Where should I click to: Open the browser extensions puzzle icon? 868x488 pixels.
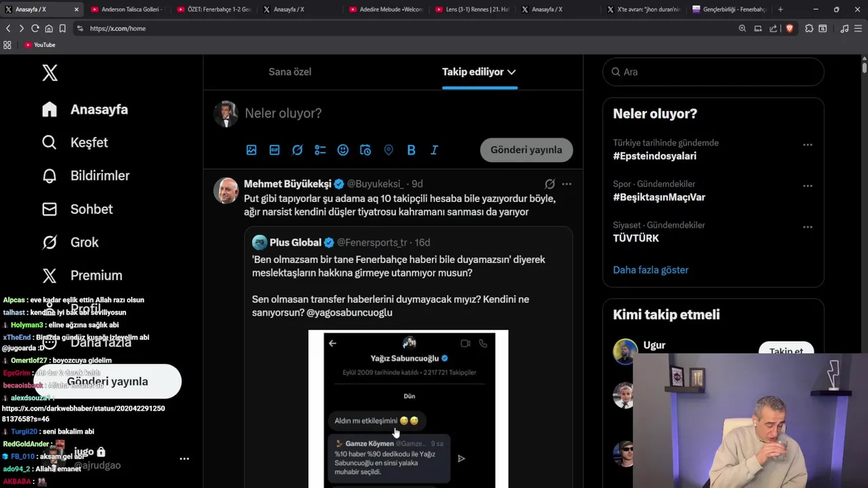coord(809,28)
